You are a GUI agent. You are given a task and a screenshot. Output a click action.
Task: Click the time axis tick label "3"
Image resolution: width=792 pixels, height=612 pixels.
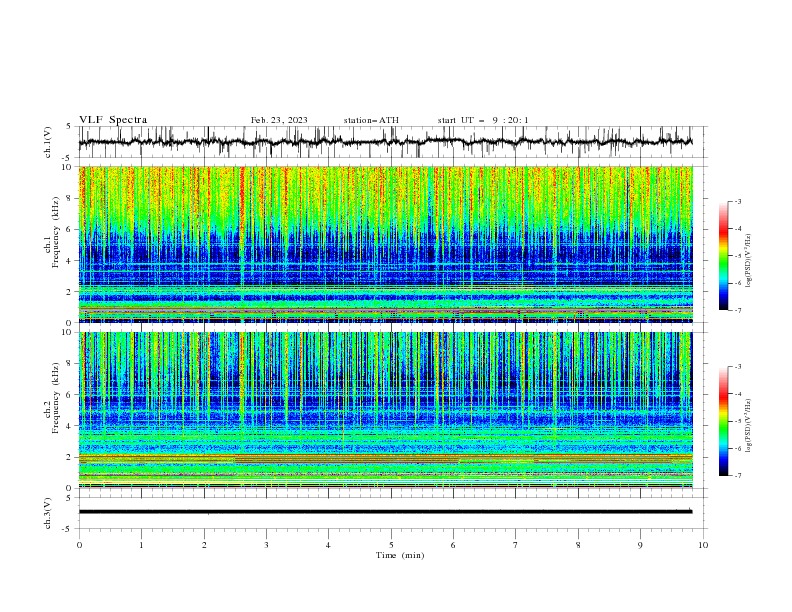[x=266, y=545]
